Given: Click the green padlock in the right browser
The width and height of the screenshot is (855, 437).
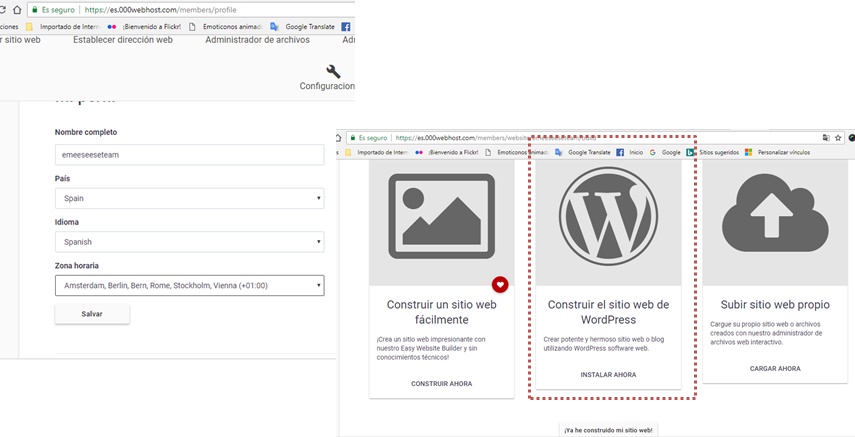Looking at the screenshot, I should (353, 138).
